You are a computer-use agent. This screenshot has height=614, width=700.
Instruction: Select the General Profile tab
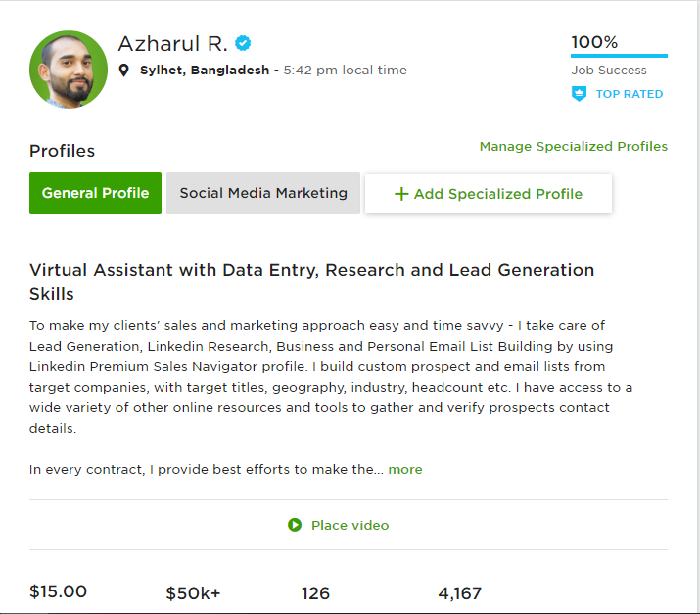point(95,193)
